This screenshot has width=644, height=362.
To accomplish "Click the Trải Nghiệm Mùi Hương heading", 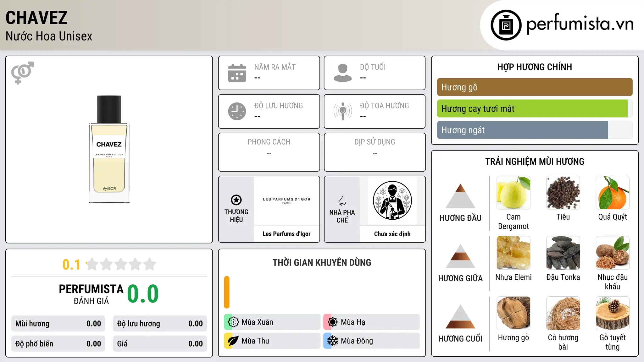I will [x=535, y=162].
